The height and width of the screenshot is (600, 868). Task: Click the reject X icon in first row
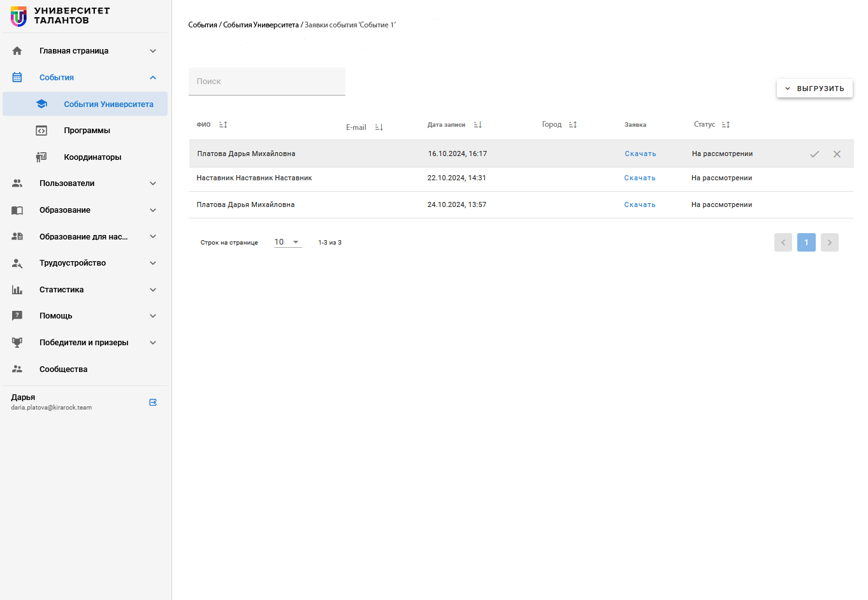[837, 154]
